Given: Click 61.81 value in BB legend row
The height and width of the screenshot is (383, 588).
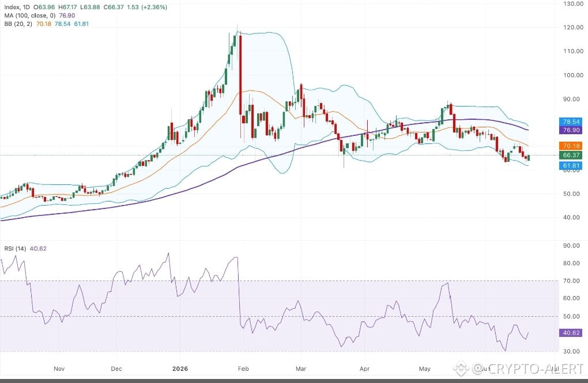Looking at the screenshot, I should 81,24.
